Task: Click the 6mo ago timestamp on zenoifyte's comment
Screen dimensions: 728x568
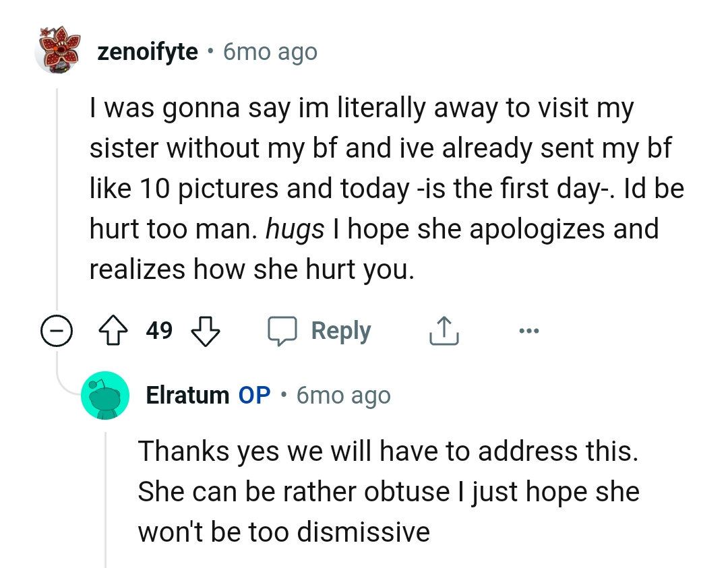Action: point(270,51)
